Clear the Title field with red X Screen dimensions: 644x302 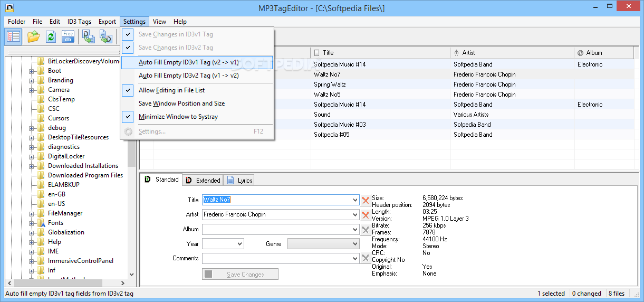pyautogui.click(x=366, y=200)
